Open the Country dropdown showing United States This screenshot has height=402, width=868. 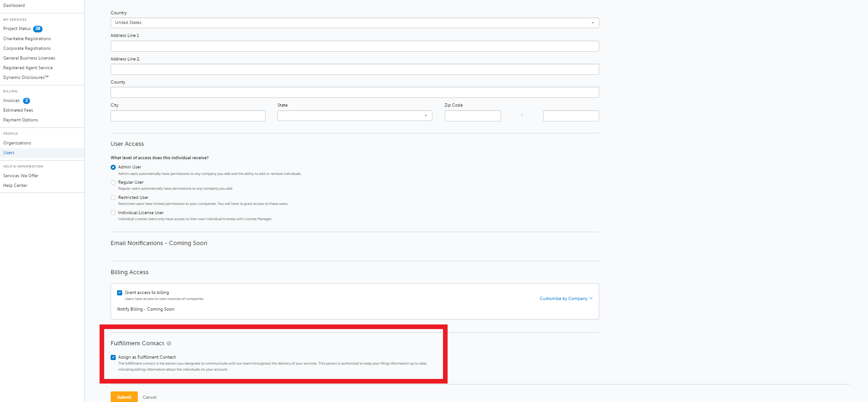[355, 23]
